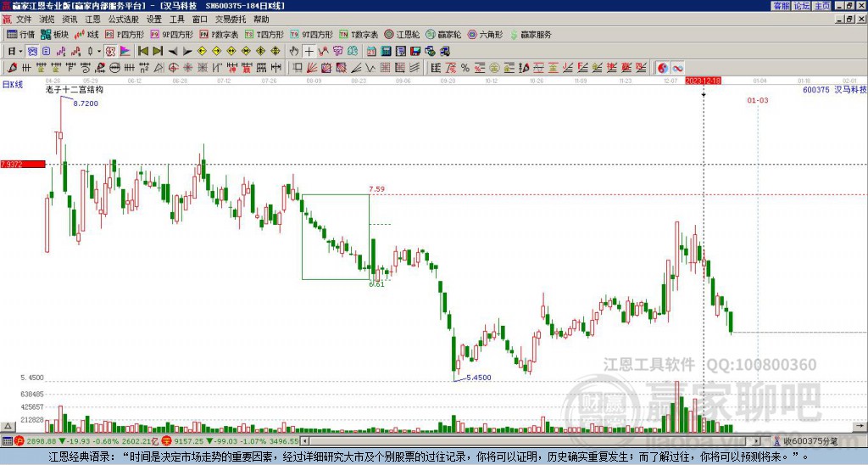868x465 pixels.
Task: Switch to K线 candlestick chart
Action: (x=86, y=34)
